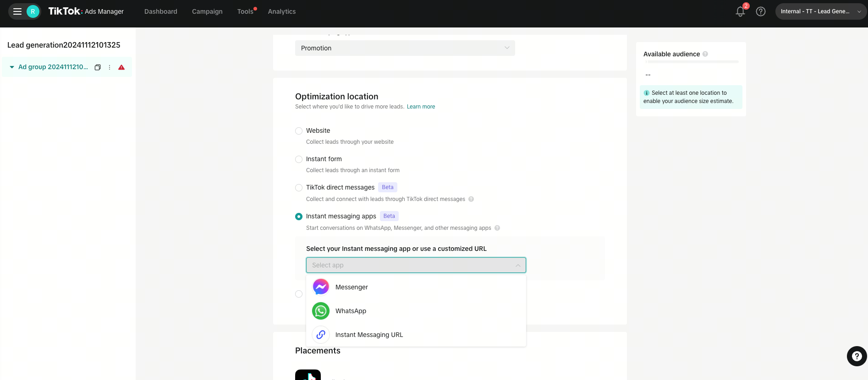Click the Messenger app icon
The height and width of the screenshot is (380, 868).
321,287
